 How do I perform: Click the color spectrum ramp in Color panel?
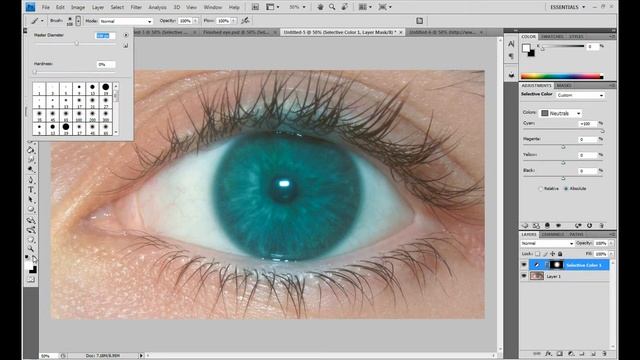[561, 76]
